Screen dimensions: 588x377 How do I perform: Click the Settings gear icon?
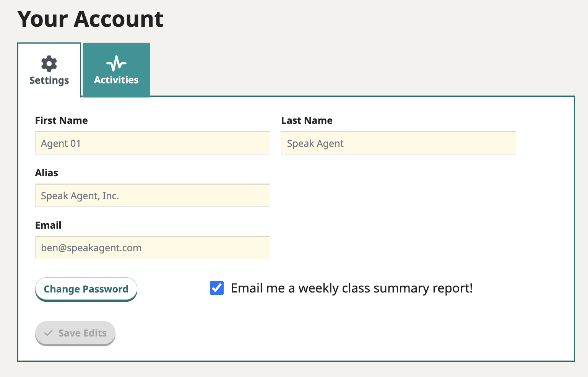(49, 63)
